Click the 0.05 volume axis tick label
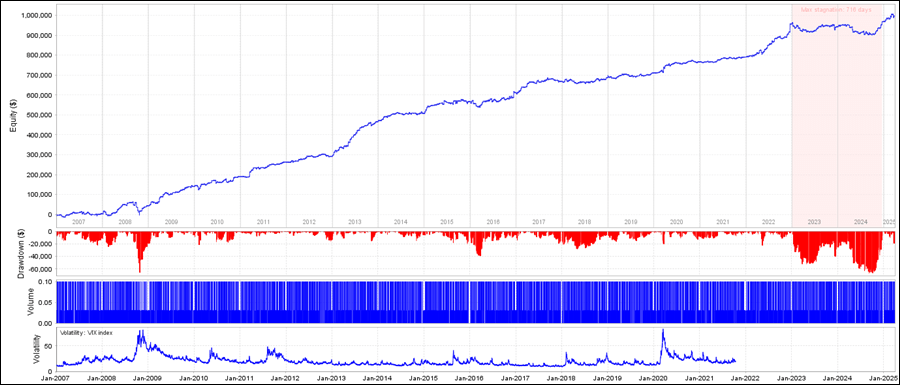This screenshot has width=900, height=385. tap(46, 302)
